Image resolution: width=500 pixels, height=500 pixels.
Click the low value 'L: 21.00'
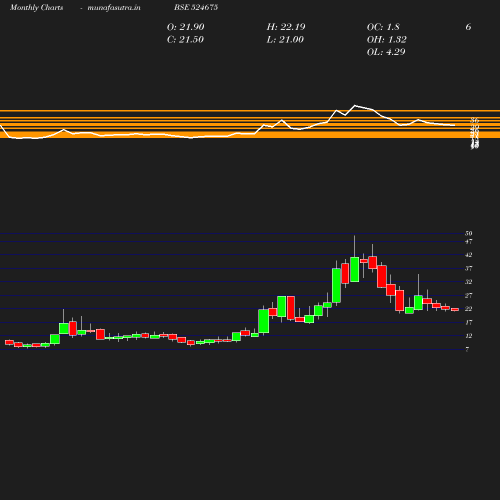(x=285, y=40)
